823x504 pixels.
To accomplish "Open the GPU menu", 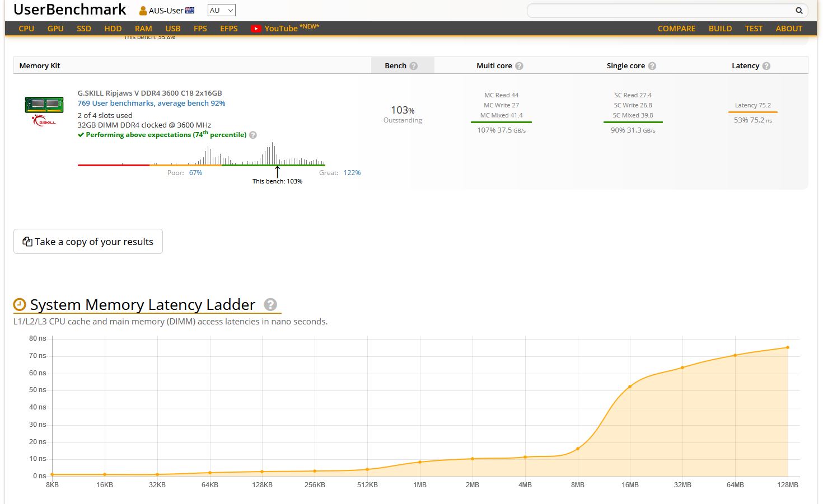I will (55, 29).
